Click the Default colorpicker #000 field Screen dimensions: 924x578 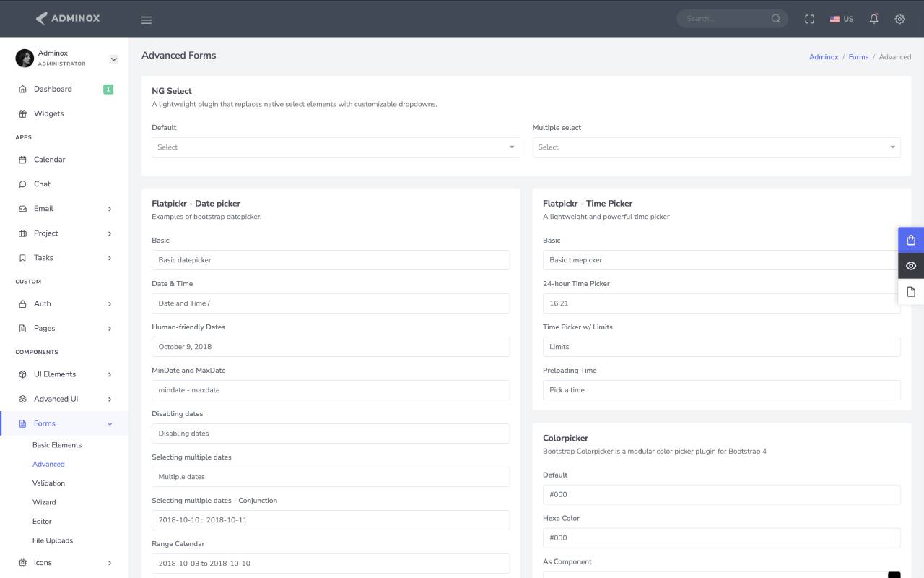click(x=722, y=495)
